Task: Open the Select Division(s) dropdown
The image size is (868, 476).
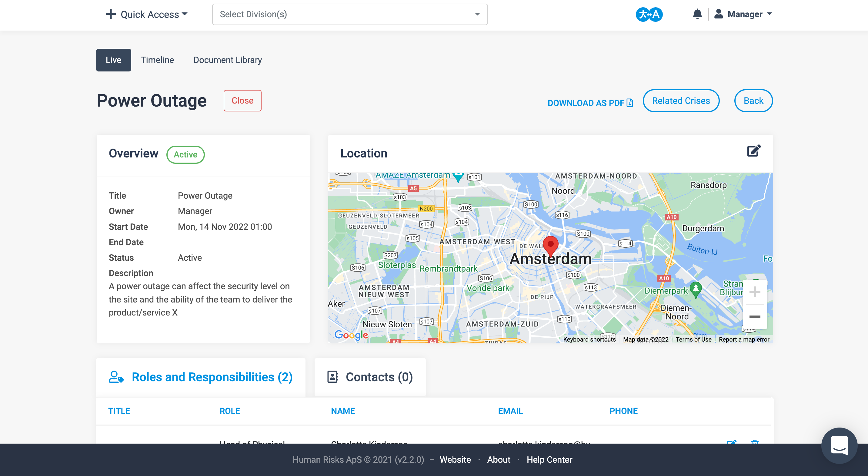Action: click(x=349, y=14)
